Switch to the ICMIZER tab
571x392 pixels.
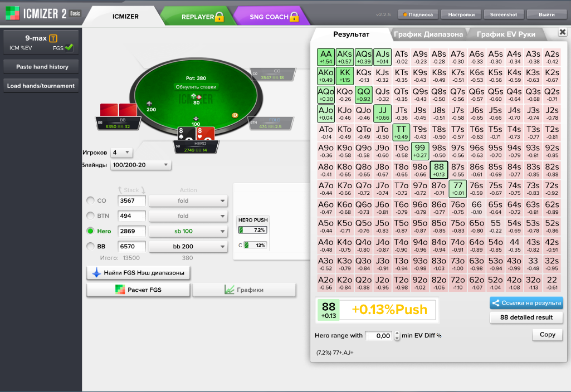point(125,16)
